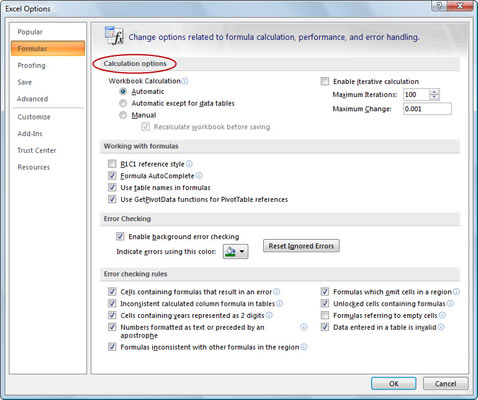Click info icon beside Formula AutoComplete

click(x=199, y=175)
